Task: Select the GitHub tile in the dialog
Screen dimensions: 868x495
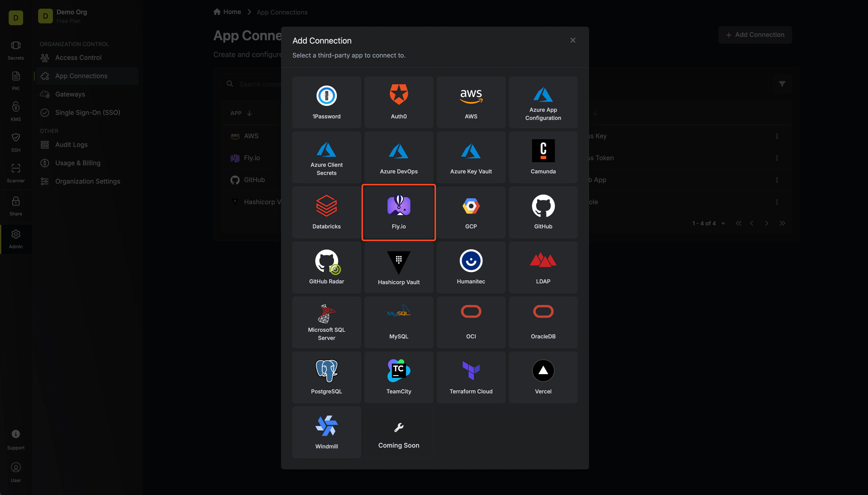Action: (543, 212)
